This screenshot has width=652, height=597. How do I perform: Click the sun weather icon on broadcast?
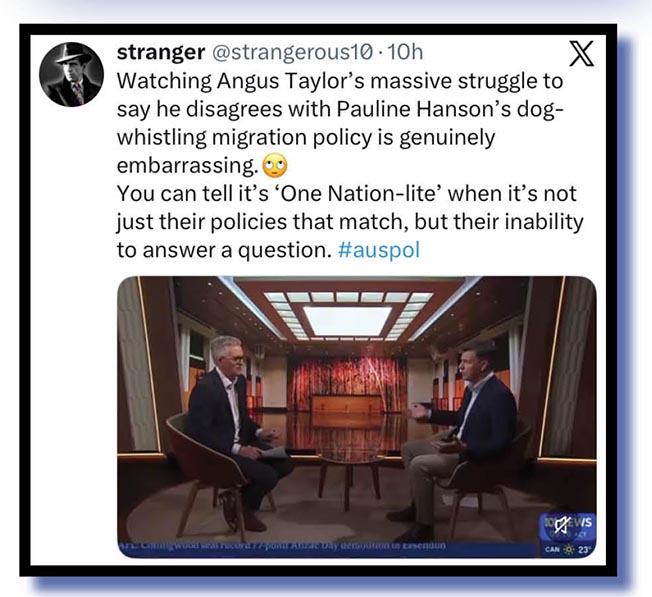pyautogui.click(x=568, y=550)
